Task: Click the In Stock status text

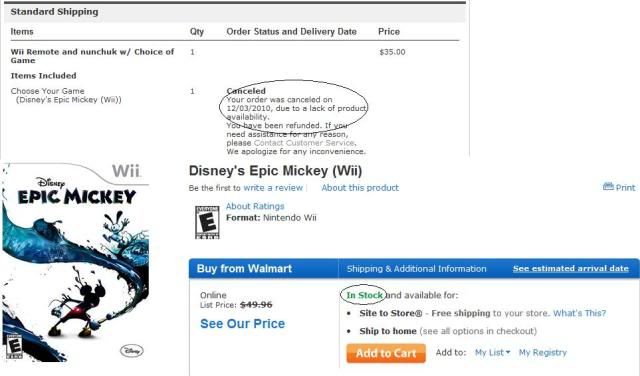Action: click(364, 295)
